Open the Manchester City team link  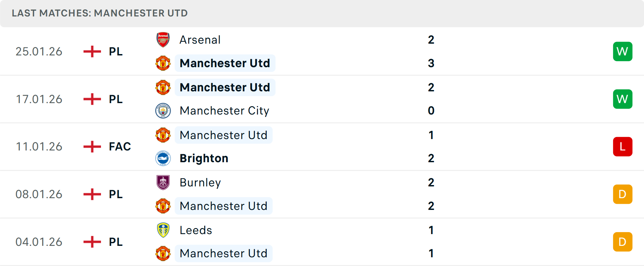(224, 110)
